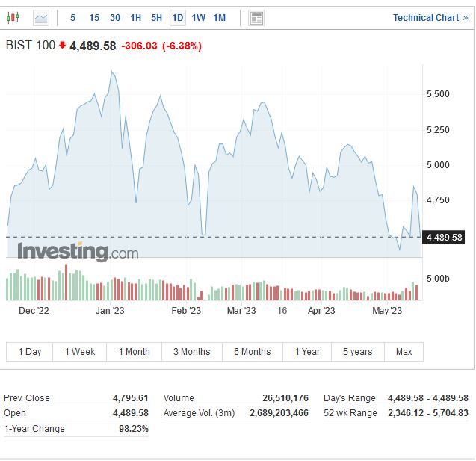This screenshot has width=476, height=461.
Task: Click the red down arrow indicator
Action: 63,46
